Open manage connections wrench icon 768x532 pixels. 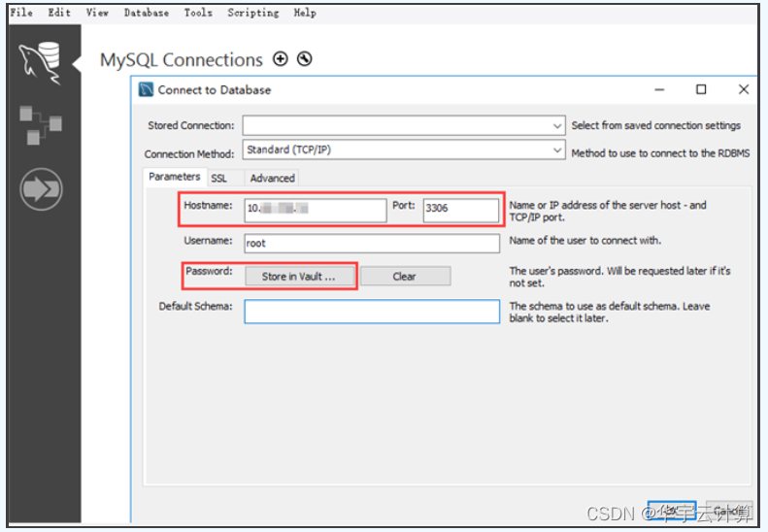coord(305,59)
